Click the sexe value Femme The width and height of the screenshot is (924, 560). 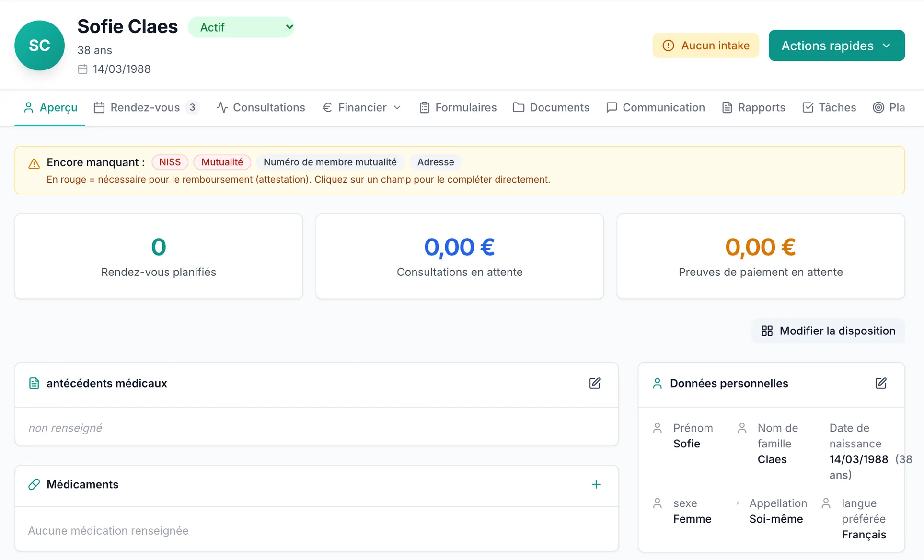(x=692, y=519)
